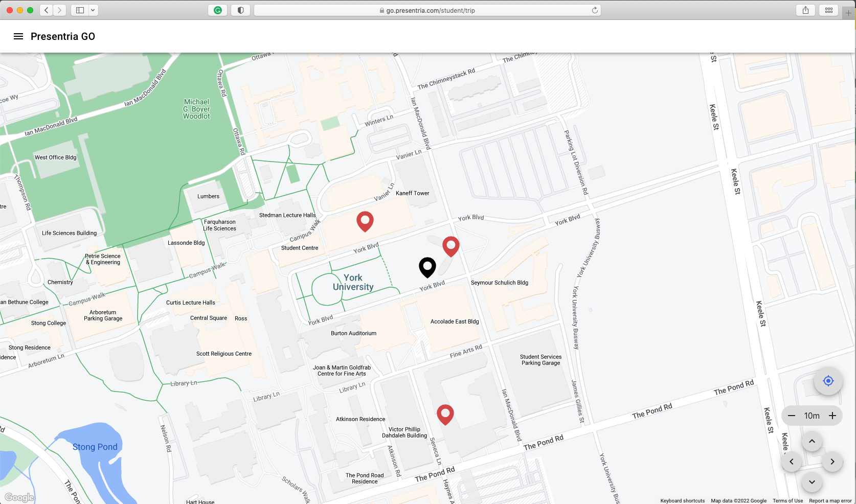Screen dimensions: 856x504
Task: Click the Accolade East Bldg label
Action: click(x=455, y=322)
